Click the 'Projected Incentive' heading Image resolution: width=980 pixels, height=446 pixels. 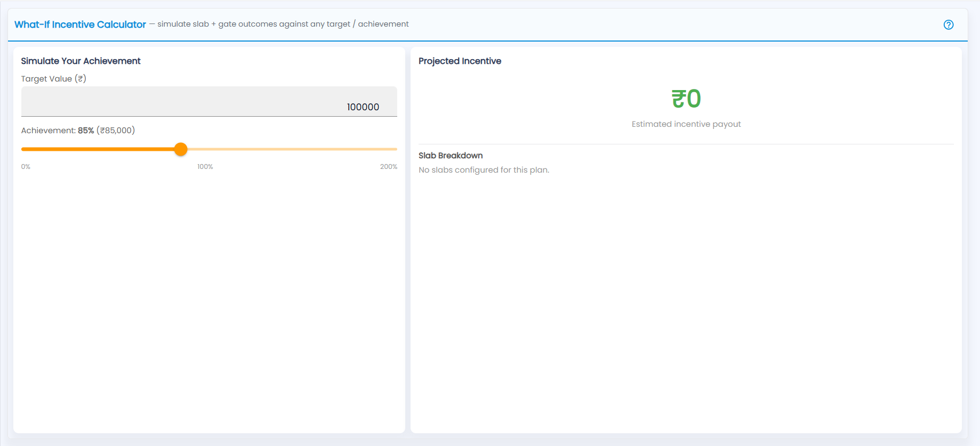tap(460, 61)
